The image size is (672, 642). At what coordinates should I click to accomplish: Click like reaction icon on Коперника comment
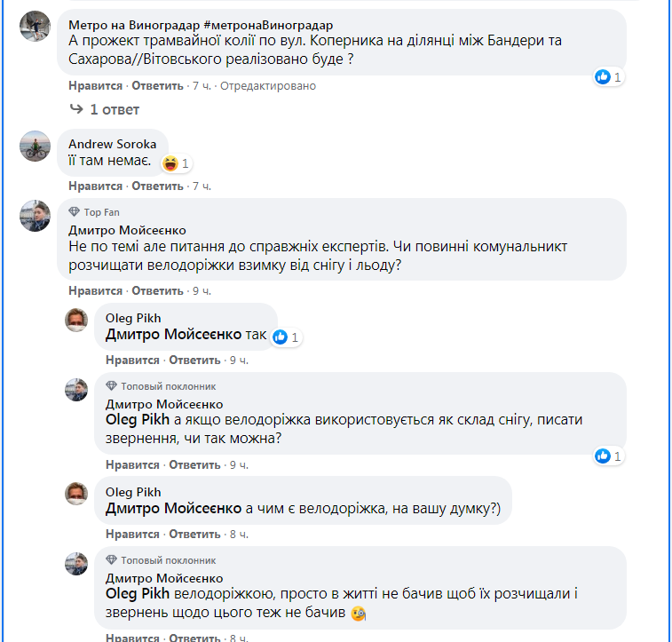[x=603, y=77]
